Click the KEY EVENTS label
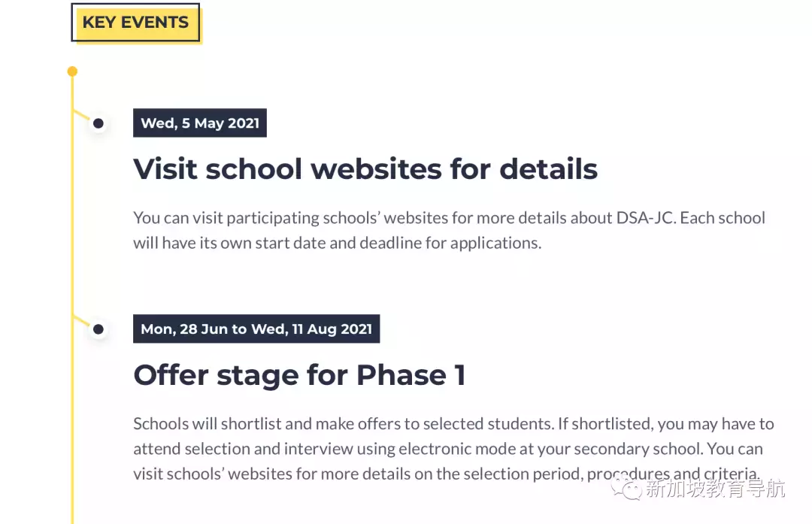This screenshot has width=812, height=524. 136,23
